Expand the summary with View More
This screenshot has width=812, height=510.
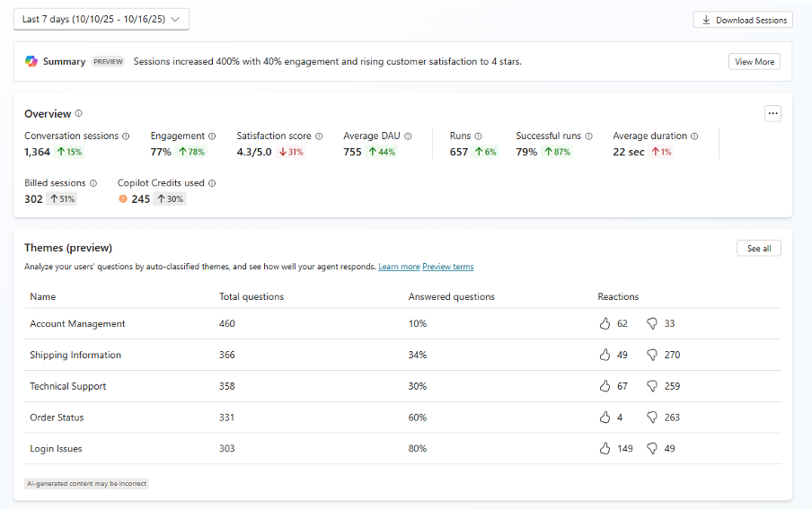coord(754,62)
